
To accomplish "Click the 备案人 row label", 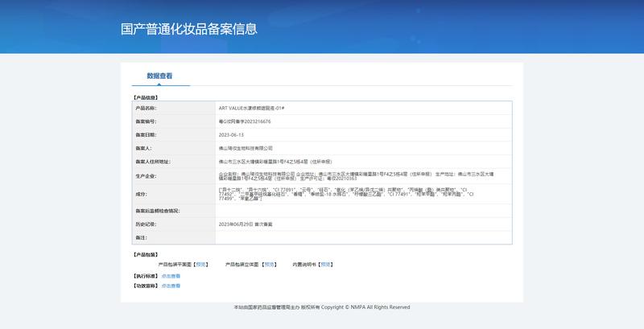I will click(x=143, y=148).
